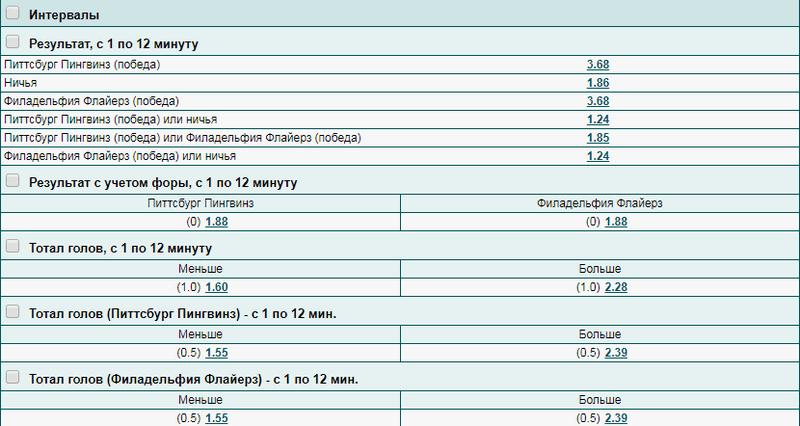Click Больше header in Тотал голов, с 1 по 12 минуту

[600, 269]
